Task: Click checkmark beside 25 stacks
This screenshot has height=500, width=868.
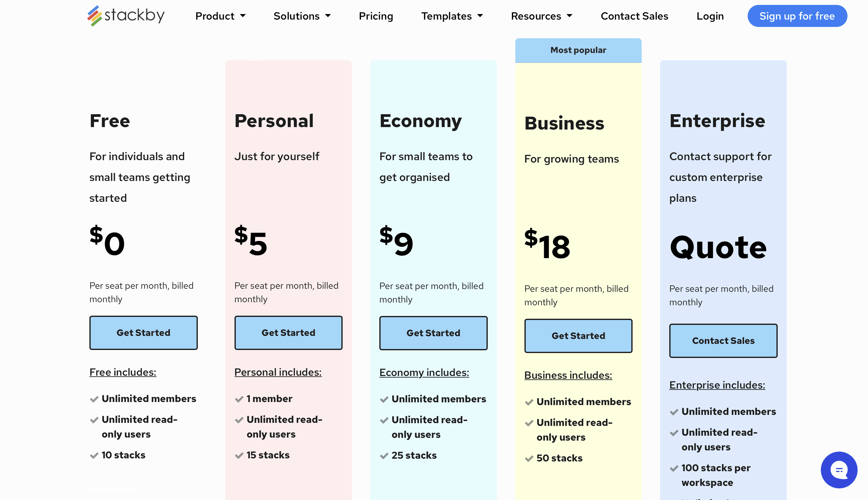Action: (384, 456)
